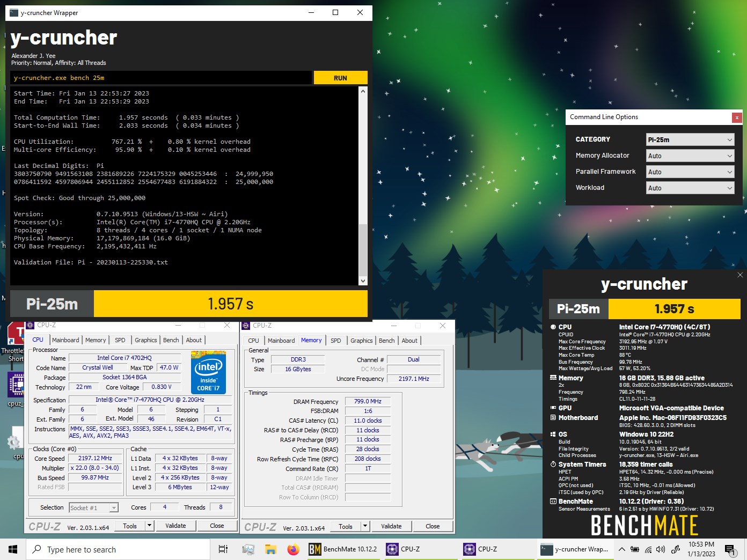Screen dimensions: 747x560
Task: Click the GPU section icon in BenchMate results panel
Action: [553, 408]
